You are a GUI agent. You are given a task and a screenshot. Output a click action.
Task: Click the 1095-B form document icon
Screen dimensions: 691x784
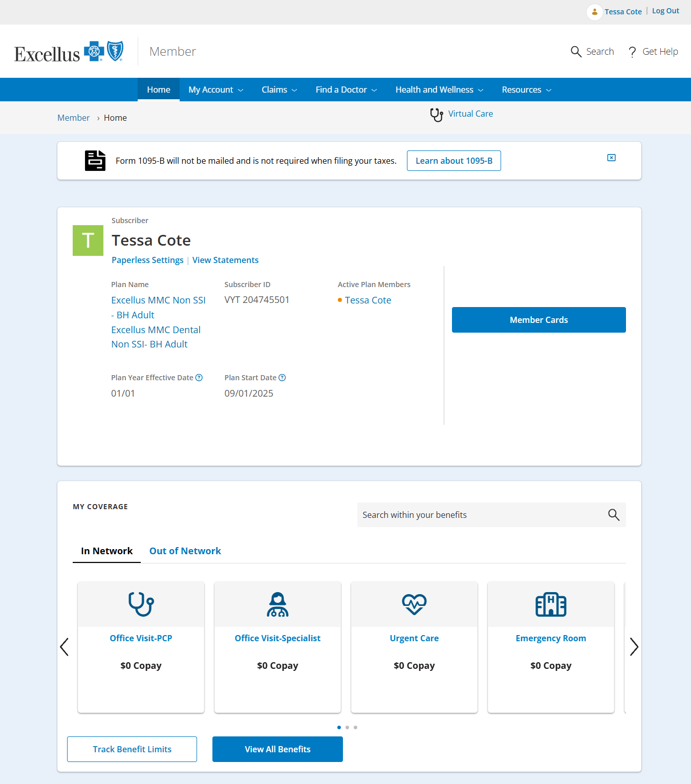click(x=95, y=161)
